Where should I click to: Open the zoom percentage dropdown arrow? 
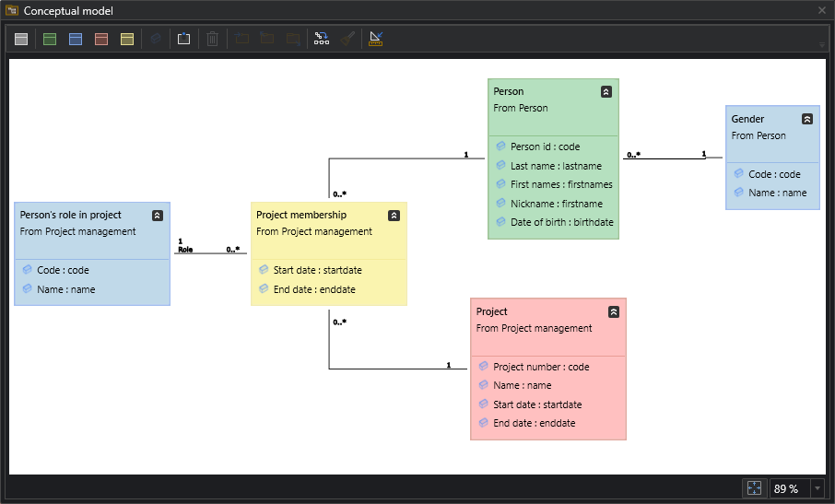click(x=817, y=488)
